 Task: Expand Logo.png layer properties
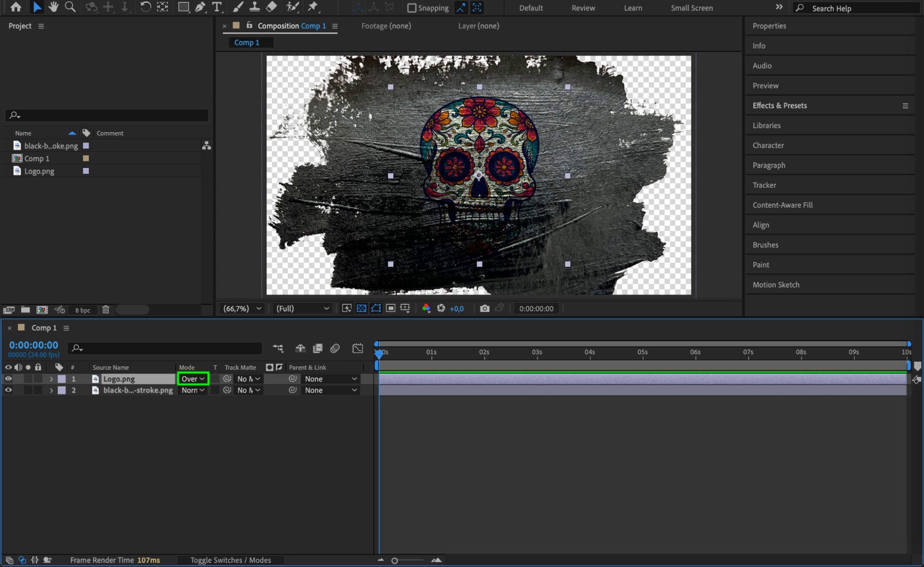(51, 379)
